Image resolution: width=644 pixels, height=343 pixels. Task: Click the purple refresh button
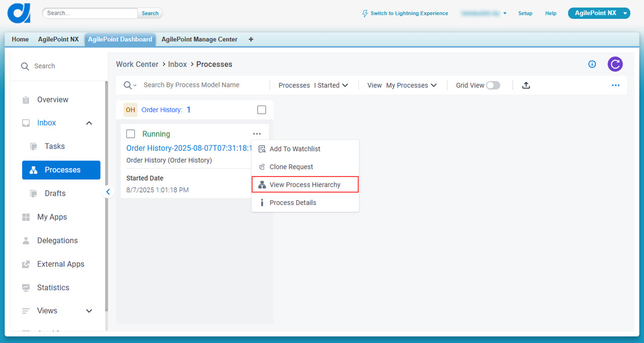pos(615,64)
